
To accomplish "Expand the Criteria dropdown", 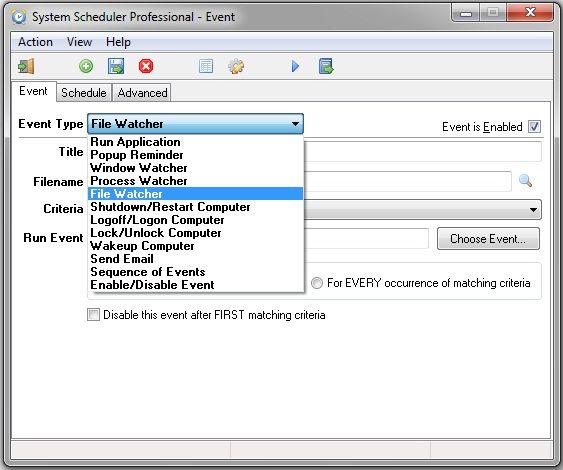I will pyautogui.click(x=533, y=210).
